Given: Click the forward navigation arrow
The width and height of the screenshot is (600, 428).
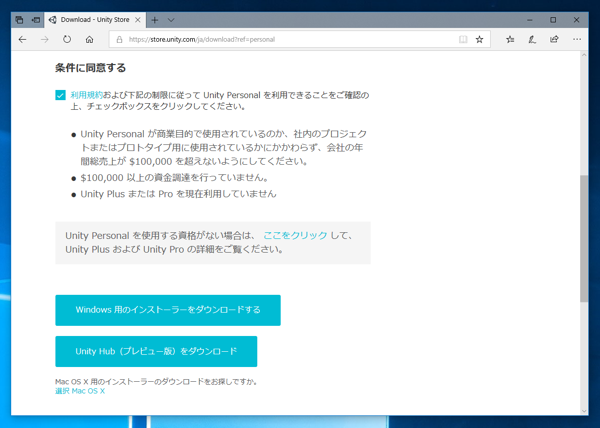Looking at the screenshot, I should pyautogui.click(x=45, y=39).
